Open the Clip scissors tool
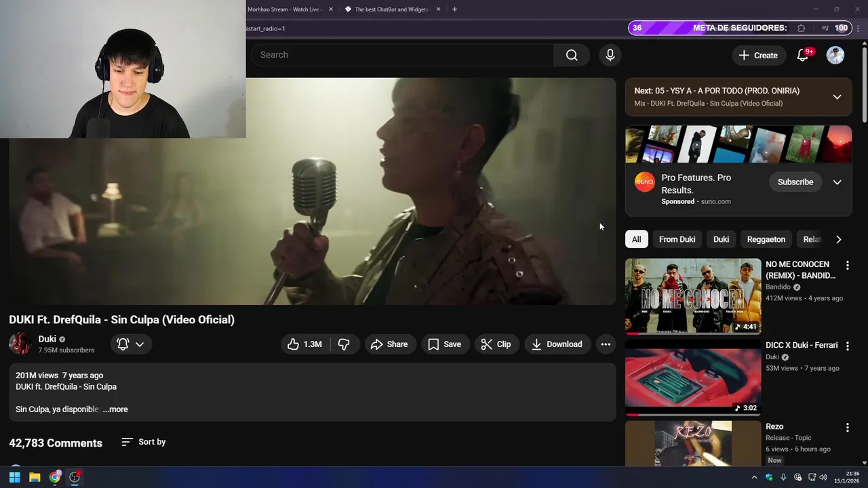 (x=496, y=344)
